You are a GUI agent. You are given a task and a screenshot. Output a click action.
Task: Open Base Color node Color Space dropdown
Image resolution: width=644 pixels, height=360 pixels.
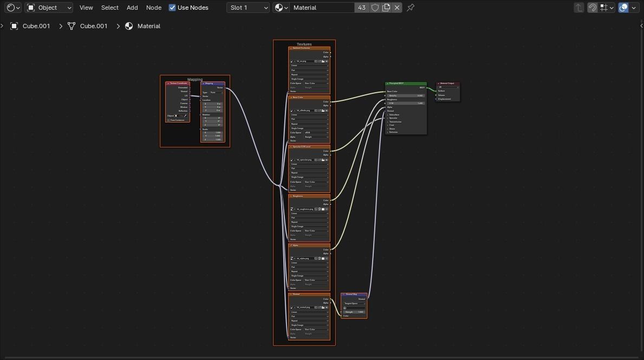click(x=316, y=133)
